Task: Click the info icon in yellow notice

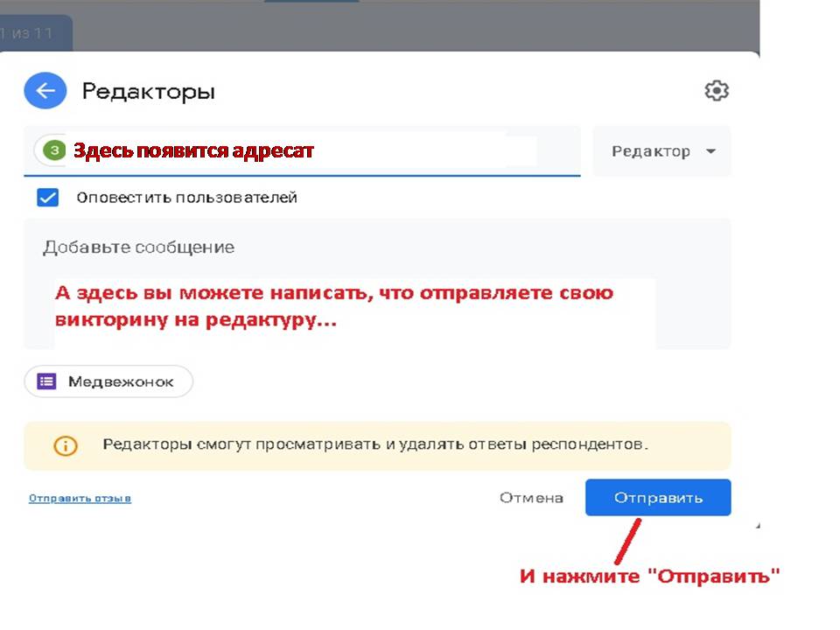Action: pos(66,445)
